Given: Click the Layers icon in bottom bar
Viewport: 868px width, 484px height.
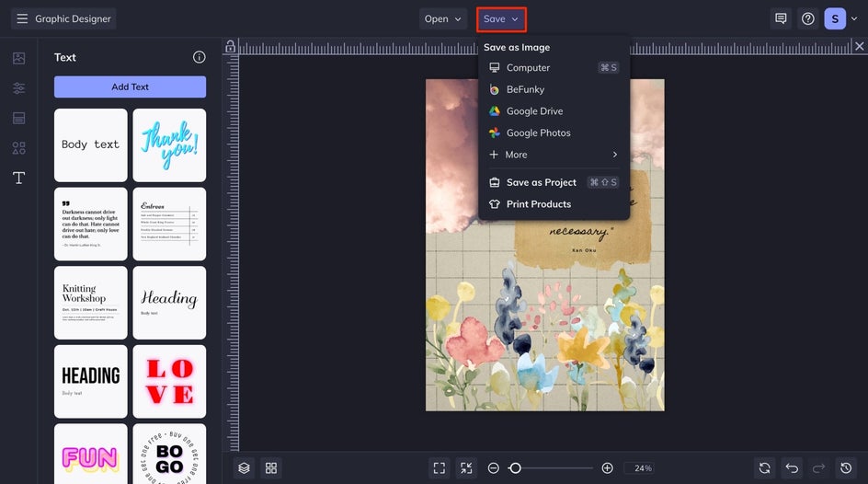Looking at the screenshot, I should pyautogui.click(x=245, y=468).
